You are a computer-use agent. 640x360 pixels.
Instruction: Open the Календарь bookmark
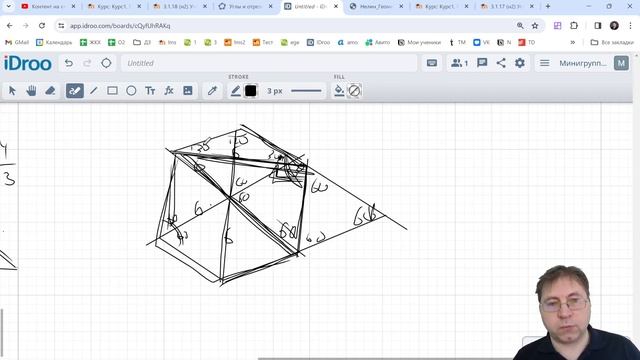(54, 42)
